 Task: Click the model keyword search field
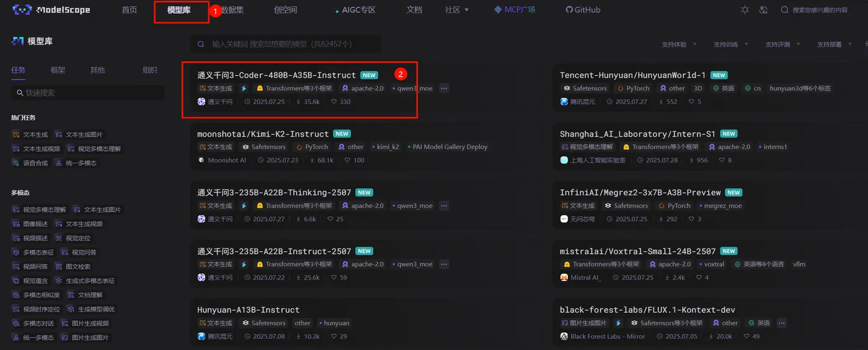286,44
